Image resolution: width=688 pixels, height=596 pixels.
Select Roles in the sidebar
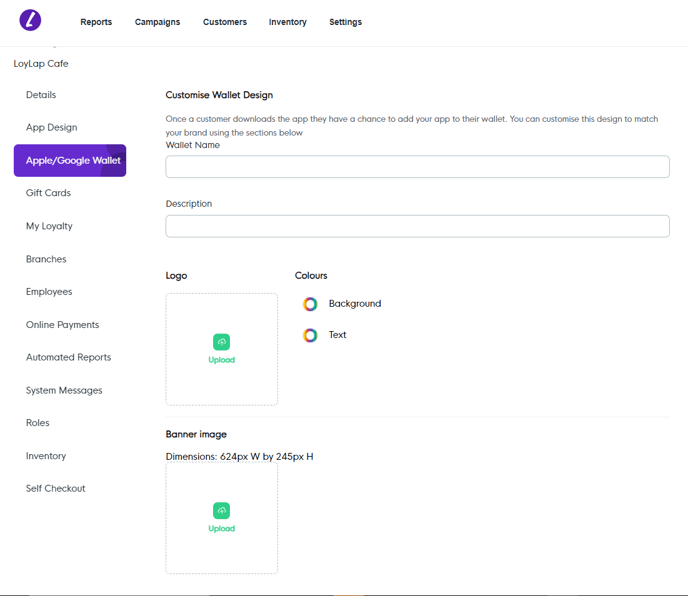click(x=38, y=423)
